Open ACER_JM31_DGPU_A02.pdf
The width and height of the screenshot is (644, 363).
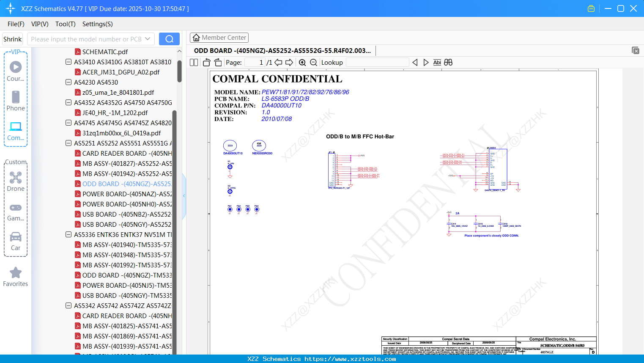coord(121,72)
